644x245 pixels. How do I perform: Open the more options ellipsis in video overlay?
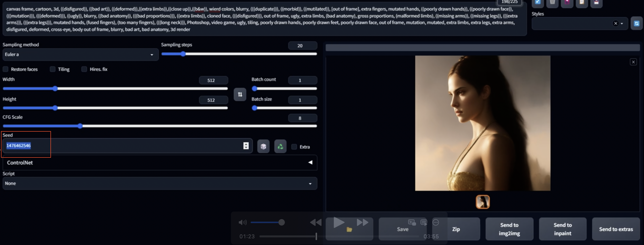pyautogui.click(x=435, y=222)
